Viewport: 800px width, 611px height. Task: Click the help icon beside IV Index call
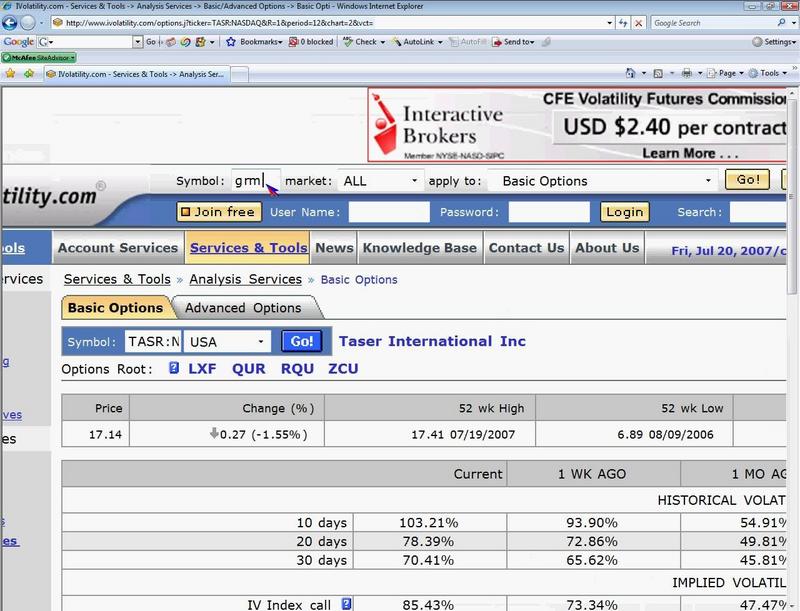(346, 604)
